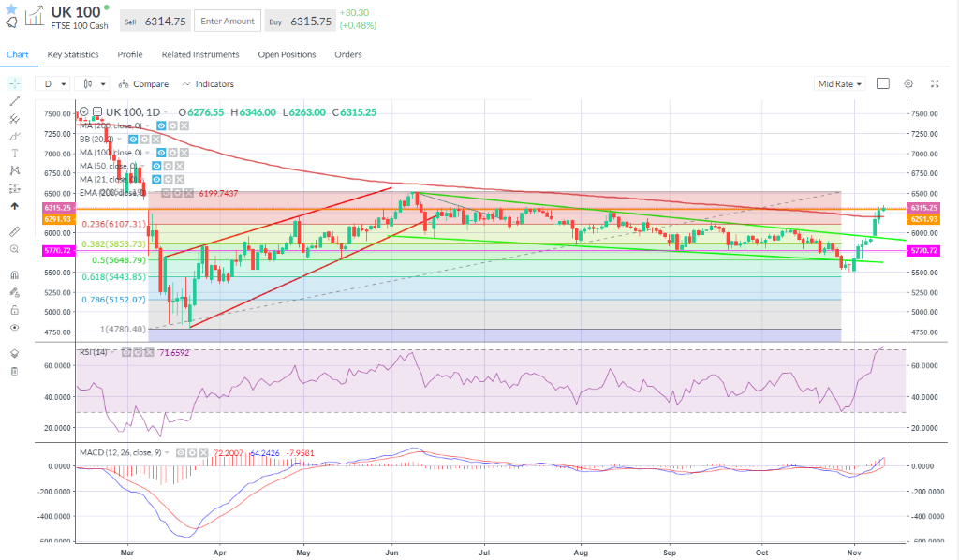The width and height of the screenshot is (959, 560).
Task: Open the D timeframe dropdown
Action: 52,83
